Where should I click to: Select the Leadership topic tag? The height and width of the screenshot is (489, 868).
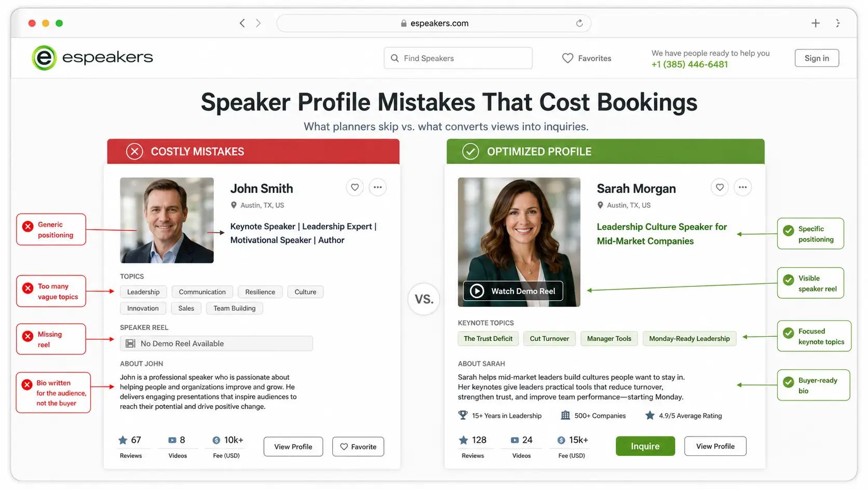tap(143, 292)
